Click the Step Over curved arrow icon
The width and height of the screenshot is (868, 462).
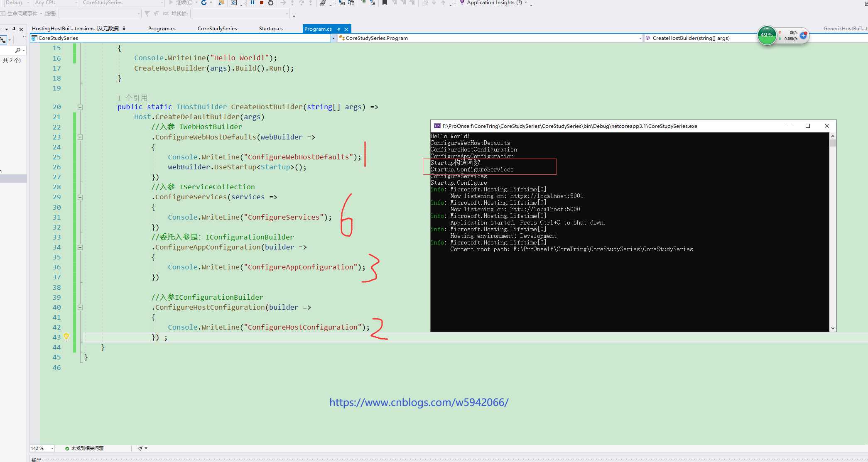pos(302,2)
